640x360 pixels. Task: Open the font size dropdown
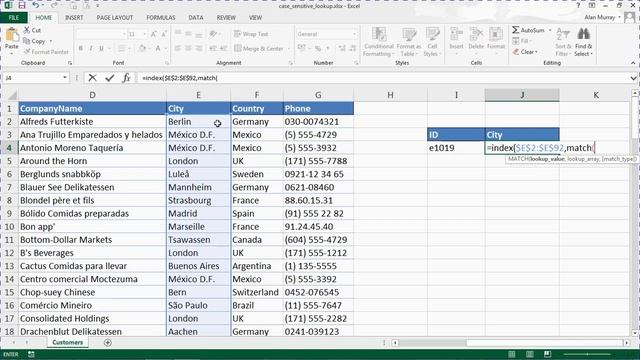144,34
